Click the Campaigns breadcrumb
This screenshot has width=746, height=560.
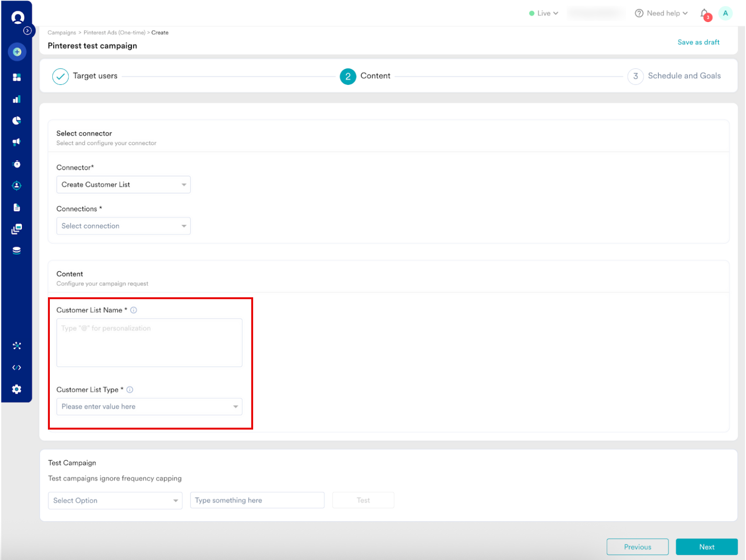62,33
